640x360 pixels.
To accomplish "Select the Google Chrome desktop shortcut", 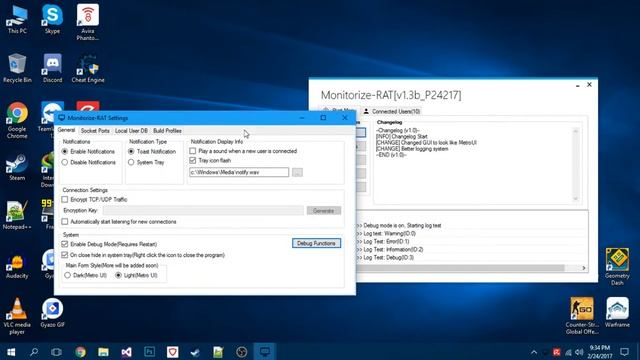I will [17, 120].
